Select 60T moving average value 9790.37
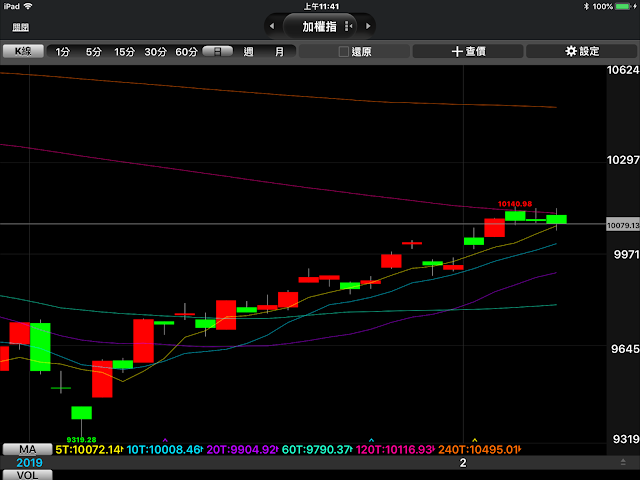 (x=317, y=450)
